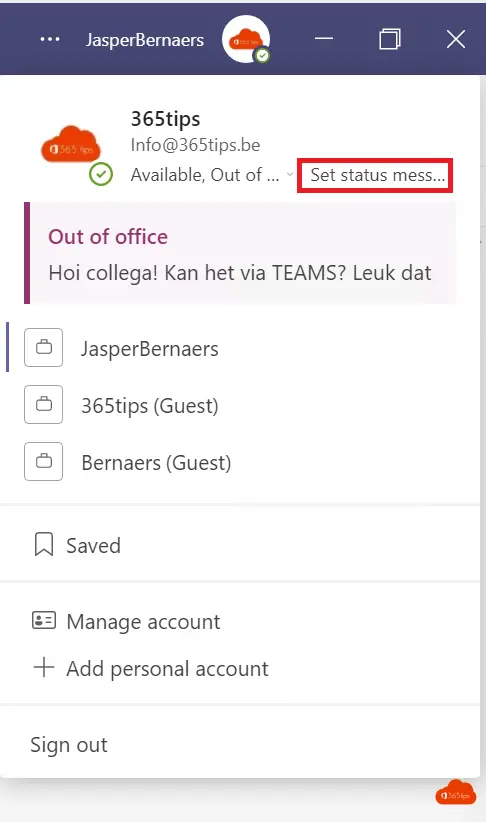486x822 pixels.
Task: Expand the Available, Out of... status dropdown
Action: tap(212, 175)
